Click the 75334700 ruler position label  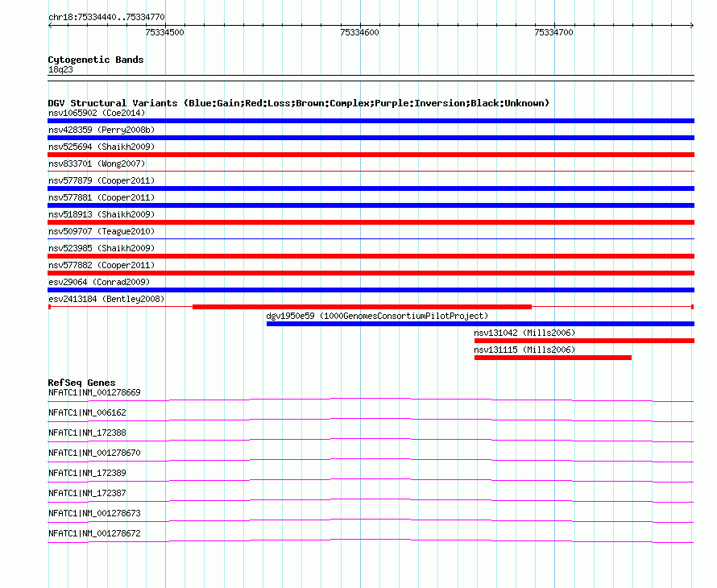(x=553, y=32)
